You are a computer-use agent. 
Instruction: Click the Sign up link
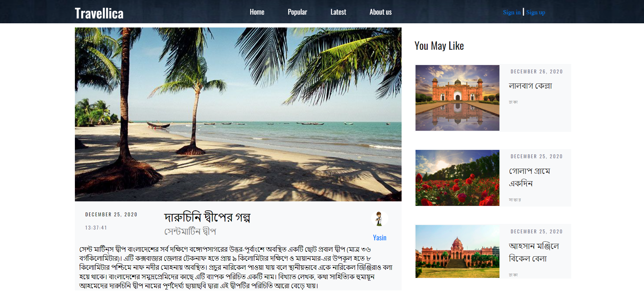(x=536, y=13)
